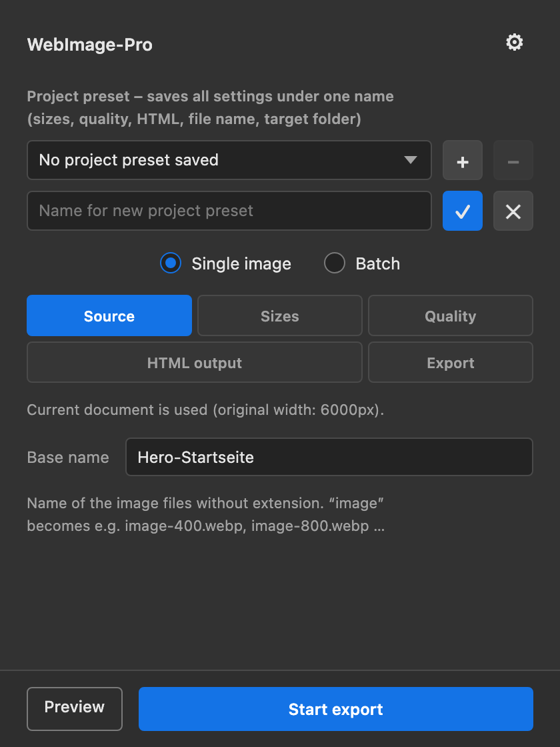Switch to the HTML output tab
The height and width of the screenshot is (747, 560).
click(x=194, y=362)
